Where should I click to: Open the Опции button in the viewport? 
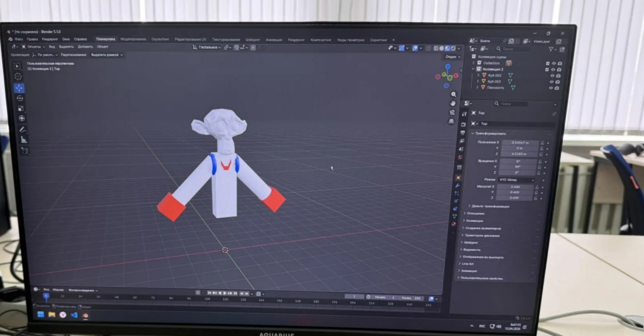tap(450, 57)
